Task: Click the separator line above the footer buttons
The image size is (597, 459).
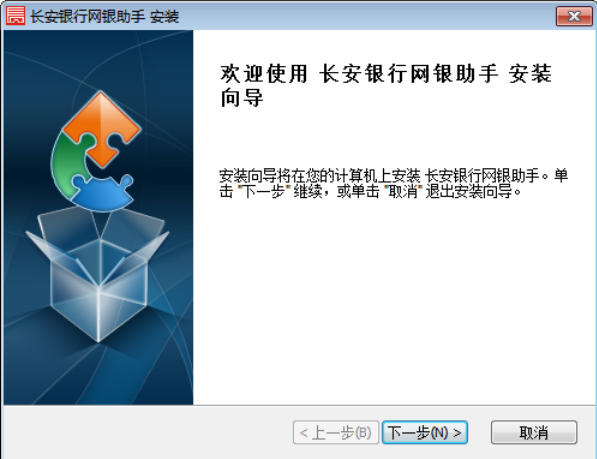Action: [x=298, y=405]
